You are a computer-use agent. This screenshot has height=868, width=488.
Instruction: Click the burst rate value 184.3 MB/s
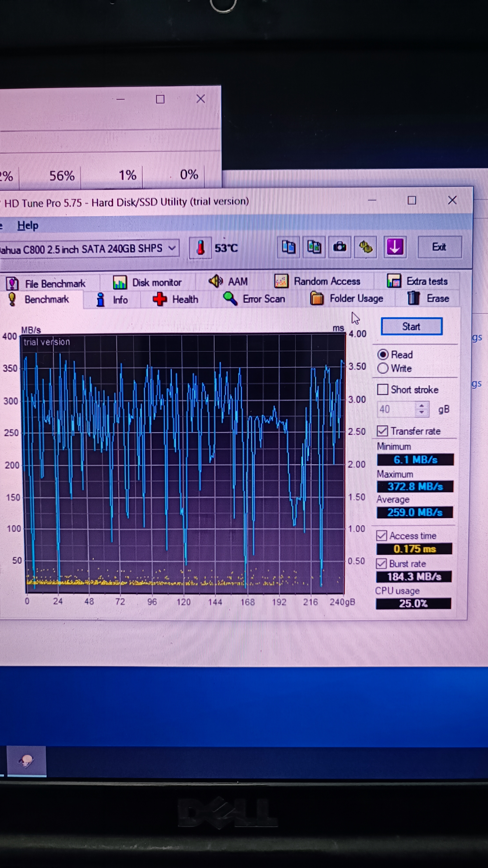[x=414, y=577]
